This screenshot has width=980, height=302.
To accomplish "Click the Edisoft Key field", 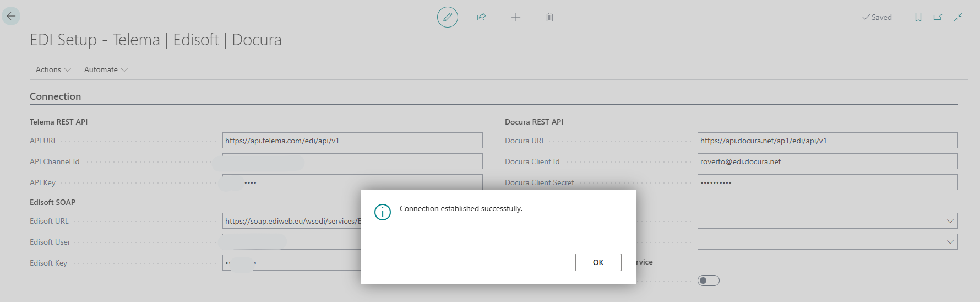I will tap(292, 263).
